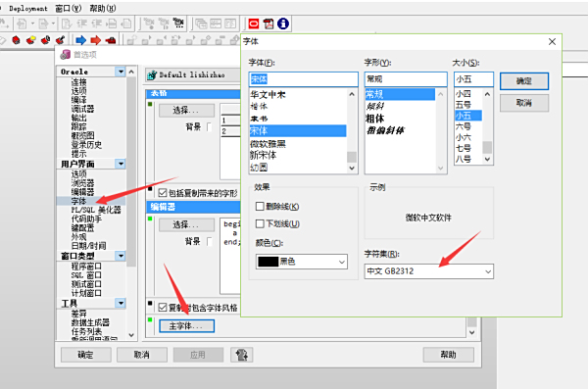Choose 华文中宋 in font list
Image resolution: width=588 pixels, height=389 pixels.
pyautogui.click(x=268, y=94)
